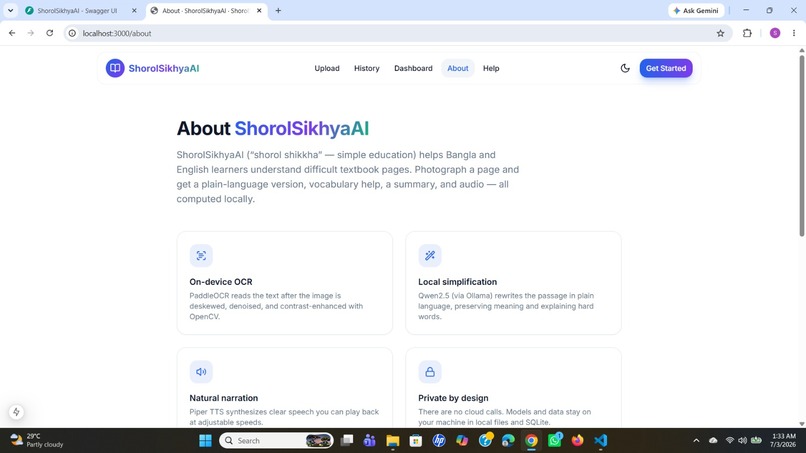
Task: Click the ShorolSikhyaAI book logo icon
Action: point(115,68)
